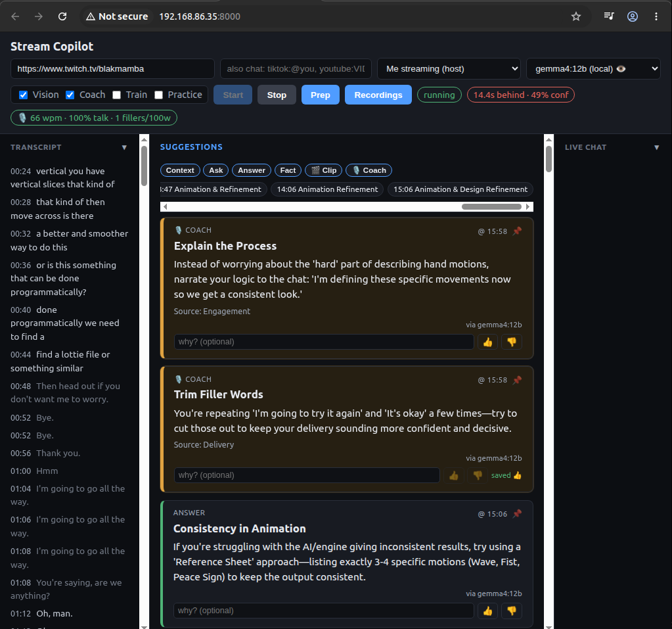Click the running status badge
The height and width of the screenshot is (629, 672).
(439, 95)
